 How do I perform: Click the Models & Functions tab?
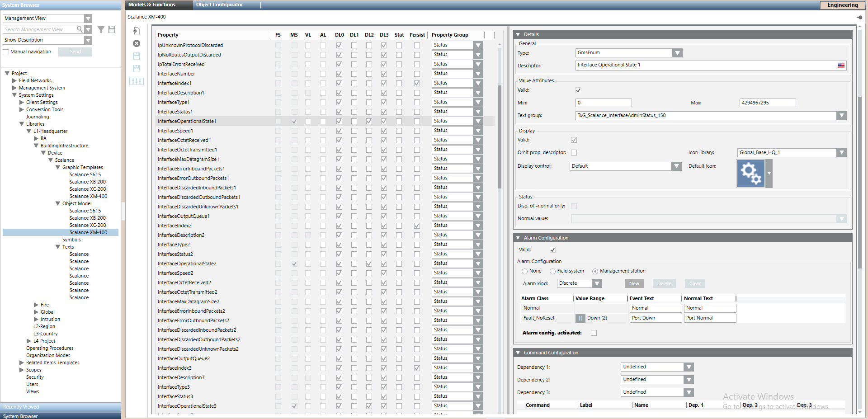point(152,5)
